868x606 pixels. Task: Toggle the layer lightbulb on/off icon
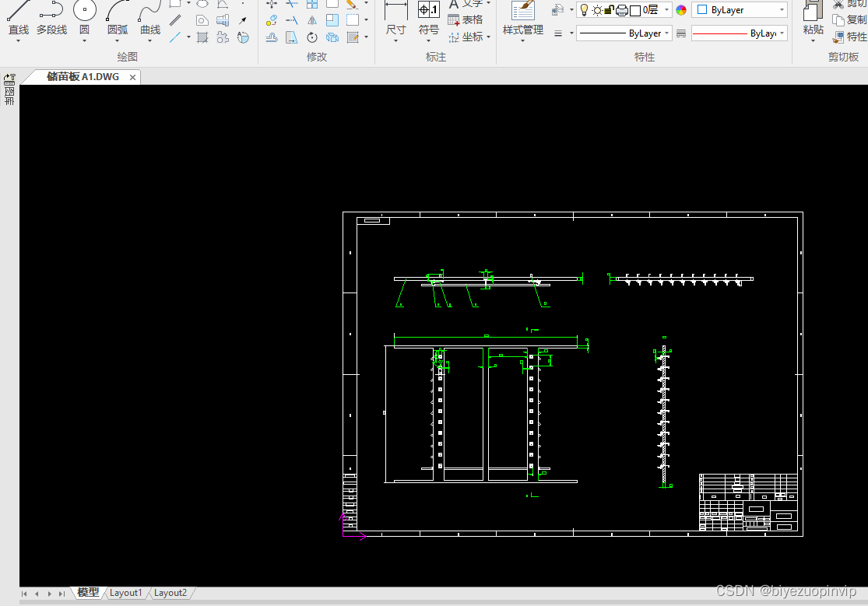pos(583,9)
